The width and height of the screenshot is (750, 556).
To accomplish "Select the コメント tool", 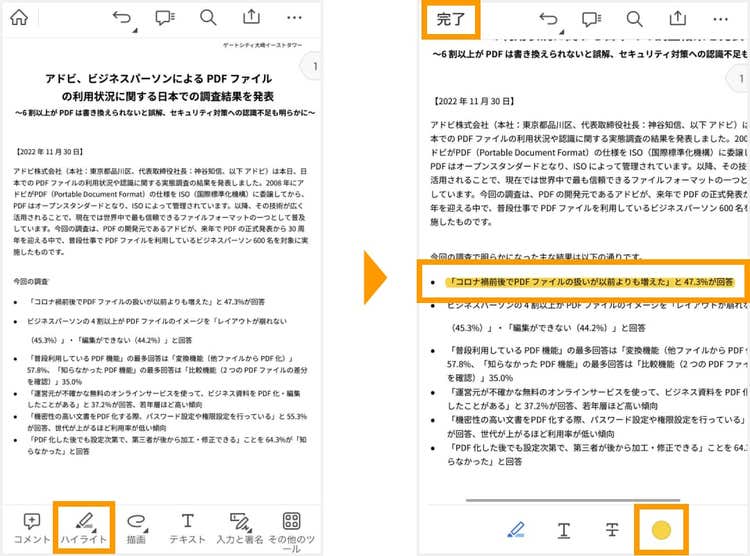I will click(x=32, y=528).
